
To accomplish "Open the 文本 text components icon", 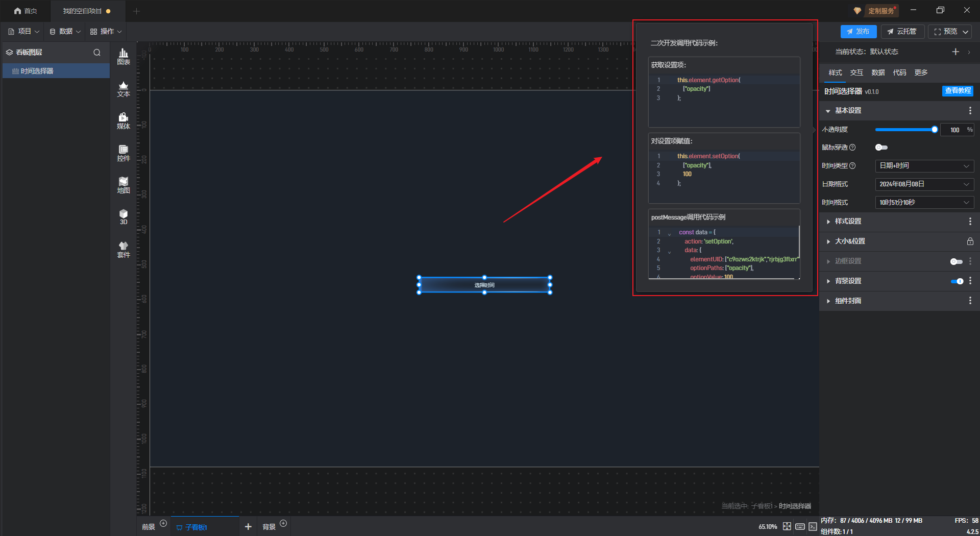I will tap(124, 89).
